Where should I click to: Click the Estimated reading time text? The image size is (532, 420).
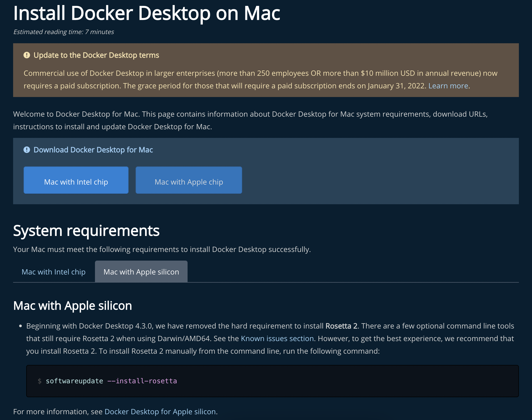[63, 32]
